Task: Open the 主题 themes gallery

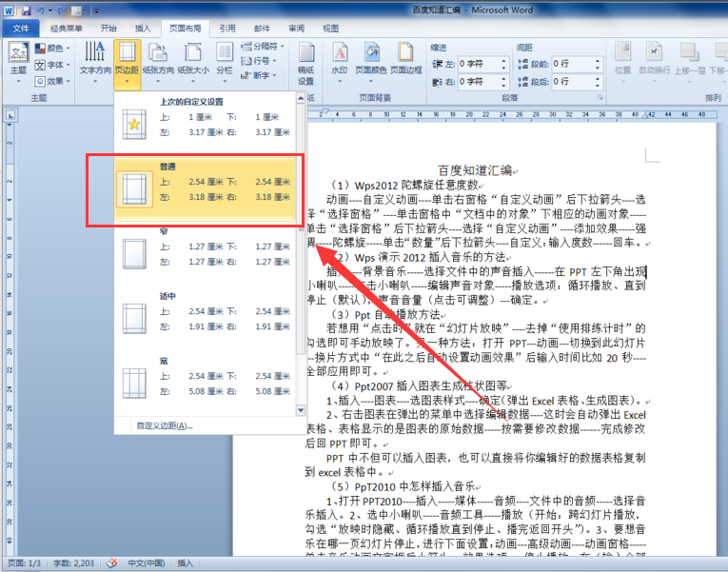Action: pos(19,63)
